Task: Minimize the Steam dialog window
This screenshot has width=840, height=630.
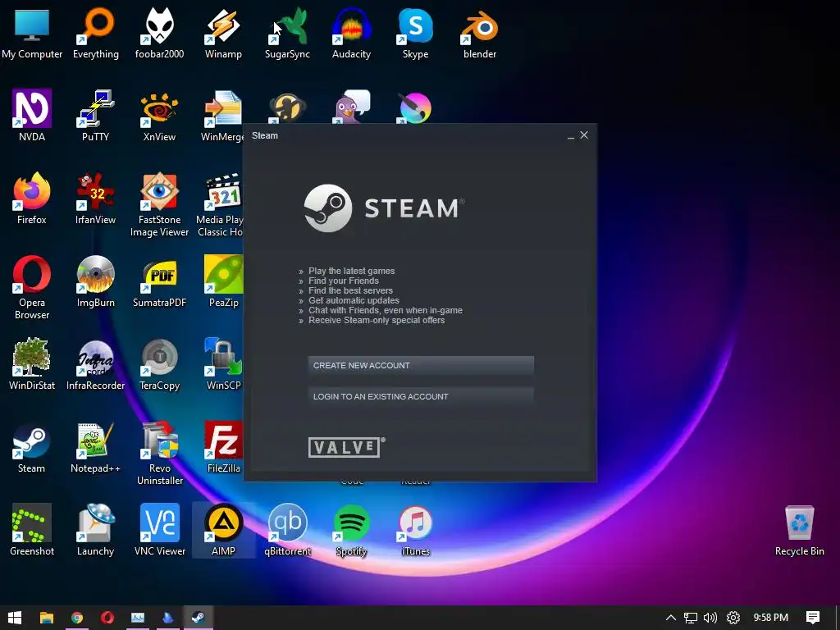Action: pos(571,136)
